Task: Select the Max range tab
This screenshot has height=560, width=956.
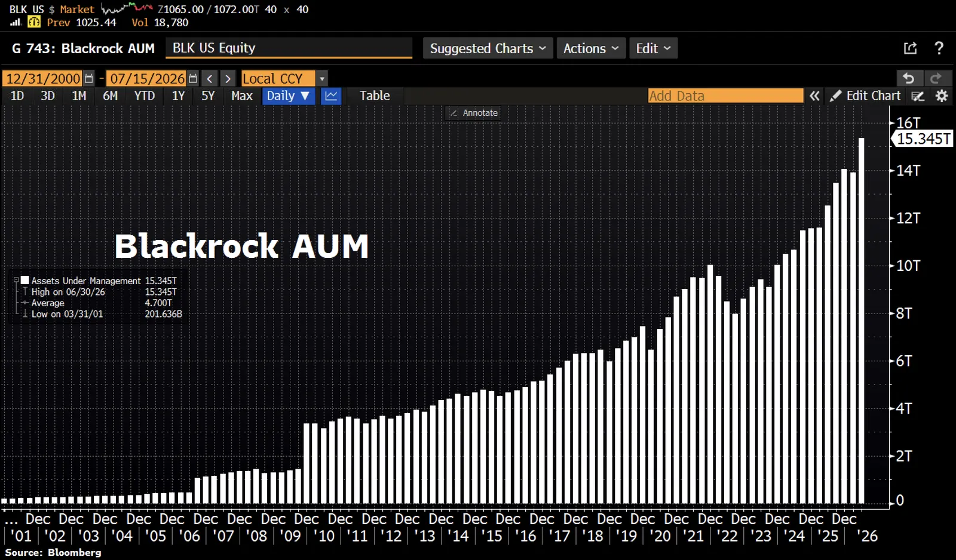Action: coord(242,96)
